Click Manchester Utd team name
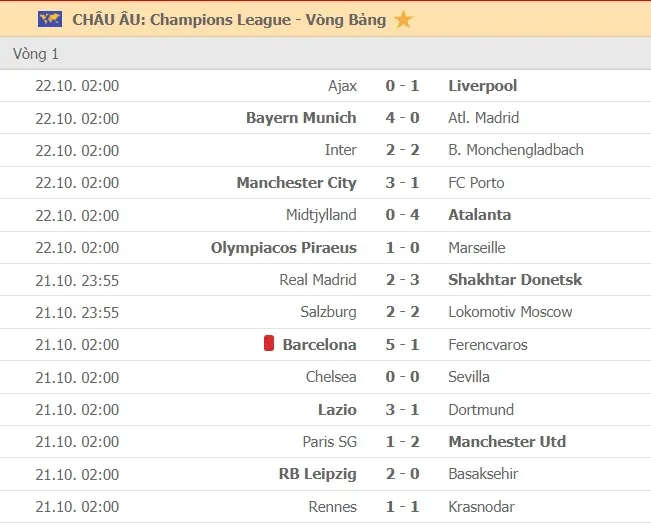 (507, 441)
